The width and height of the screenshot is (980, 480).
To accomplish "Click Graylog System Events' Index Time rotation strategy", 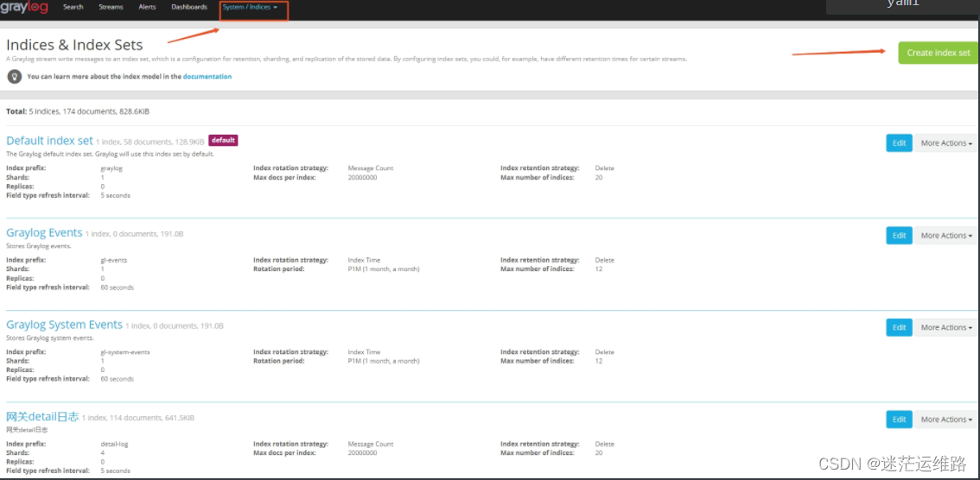I will pyautogui.click(x=364, y=352).
